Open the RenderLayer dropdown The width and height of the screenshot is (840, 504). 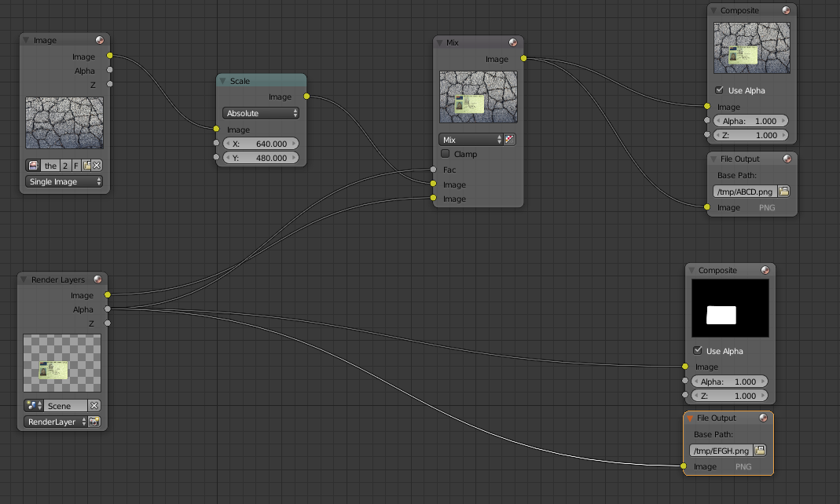[x=55, y=422]
